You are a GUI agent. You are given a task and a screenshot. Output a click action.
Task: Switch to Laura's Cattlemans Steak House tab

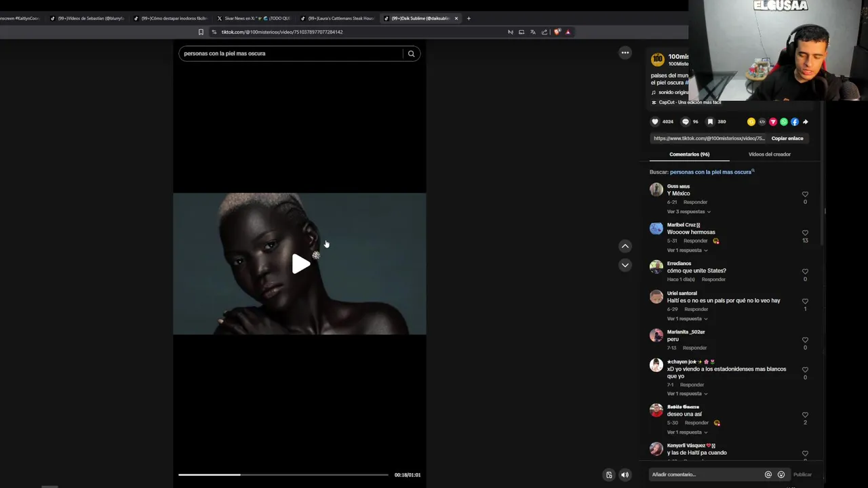tap(337, 18)
